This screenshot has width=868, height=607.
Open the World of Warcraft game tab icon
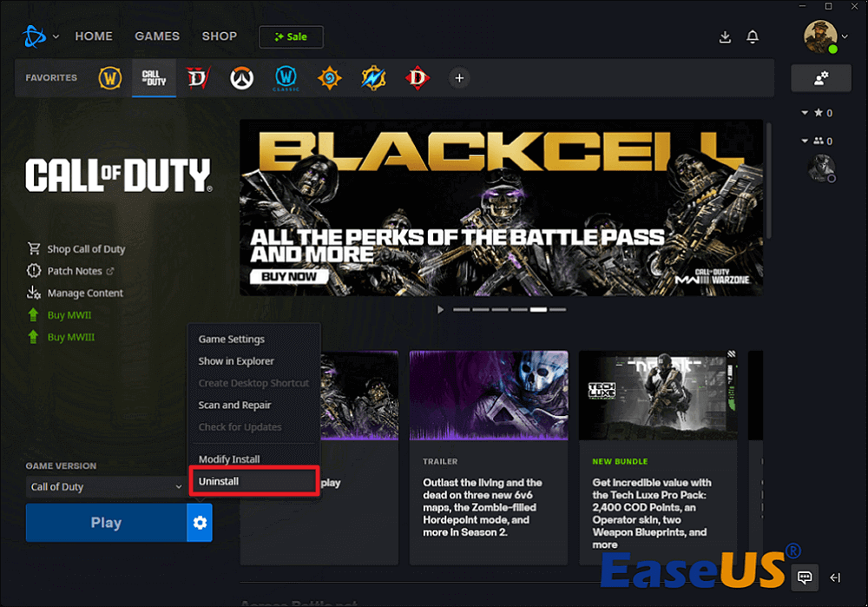click(x=109, y=77)
